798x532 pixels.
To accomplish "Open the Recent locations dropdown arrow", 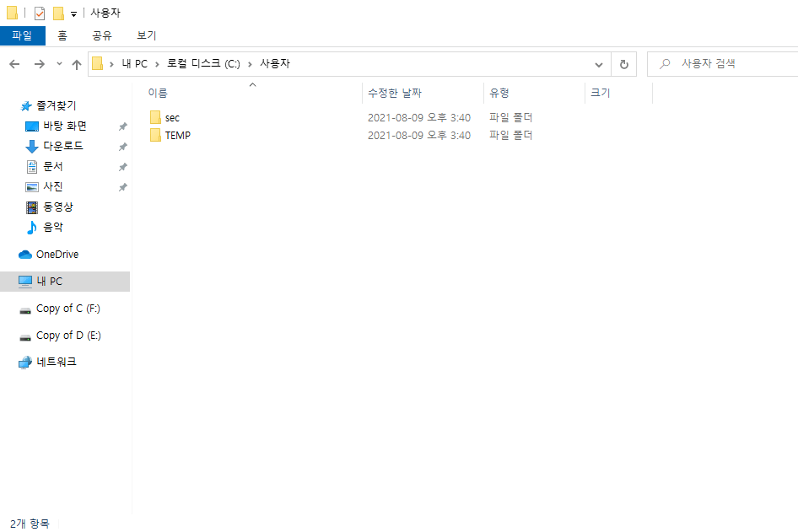I will point(59,64).
